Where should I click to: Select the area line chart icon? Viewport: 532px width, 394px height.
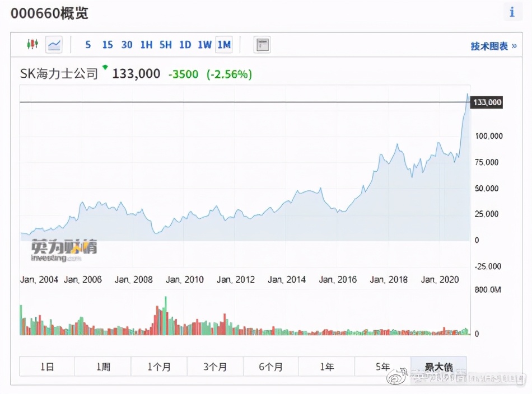pos(54,45)
